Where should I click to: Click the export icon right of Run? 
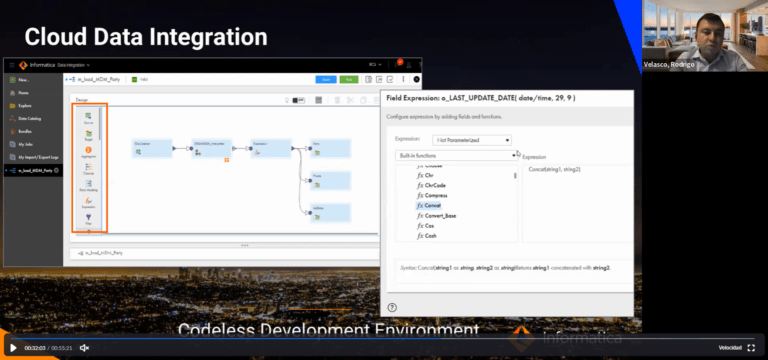point(379,79)
